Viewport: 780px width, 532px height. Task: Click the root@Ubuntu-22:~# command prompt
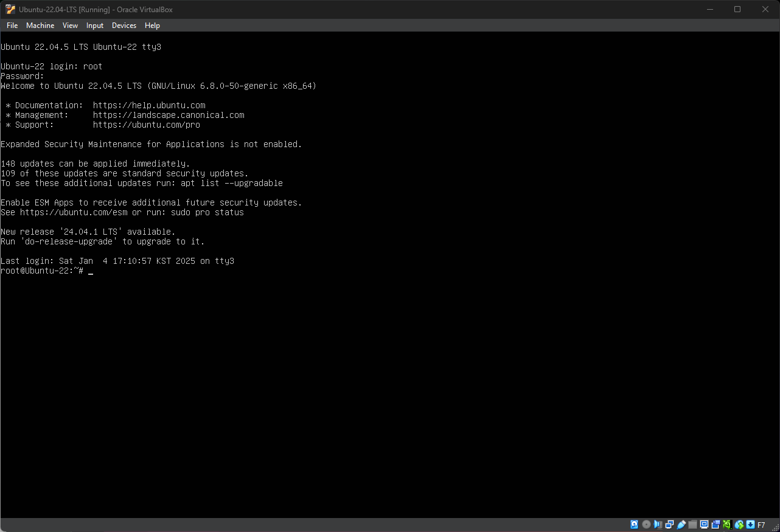click(x=42, y=271)
